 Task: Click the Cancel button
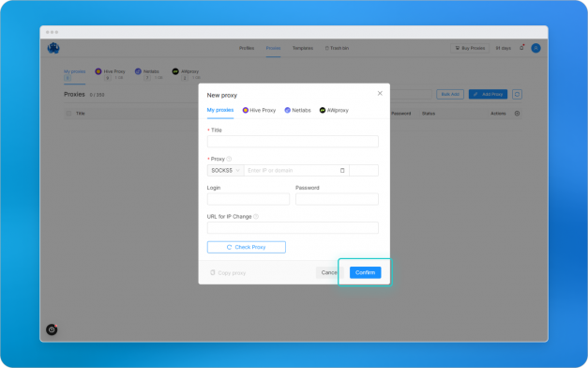click(329, 272)
